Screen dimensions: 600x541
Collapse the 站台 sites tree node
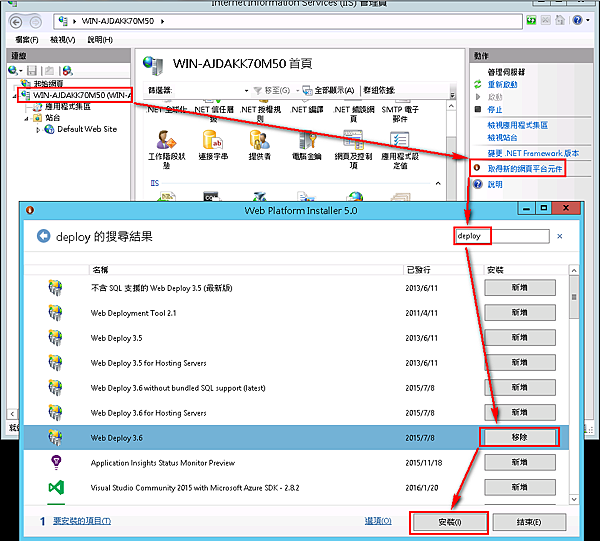pos(26,118)
